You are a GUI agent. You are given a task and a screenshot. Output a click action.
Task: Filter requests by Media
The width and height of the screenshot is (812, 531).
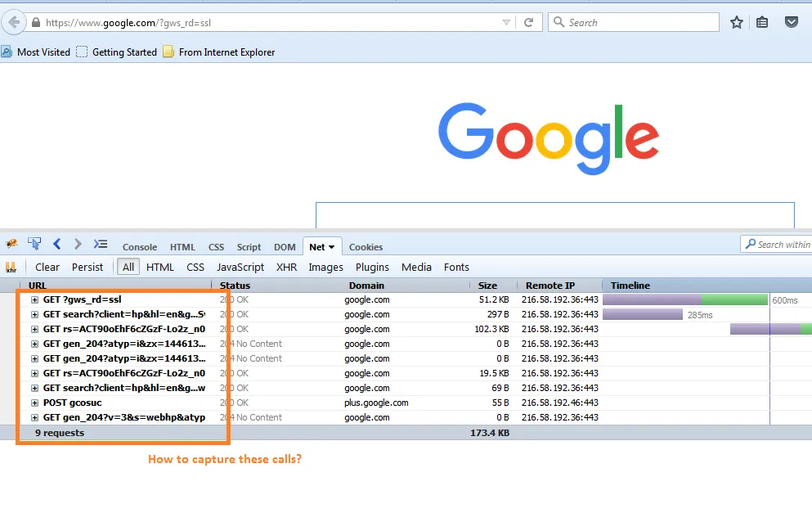pos(416,268)
